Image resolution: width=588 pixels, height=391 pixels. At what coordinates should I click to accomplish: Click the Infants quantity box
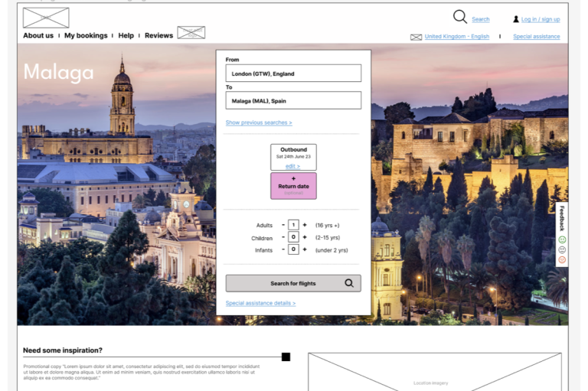(293, 249)
